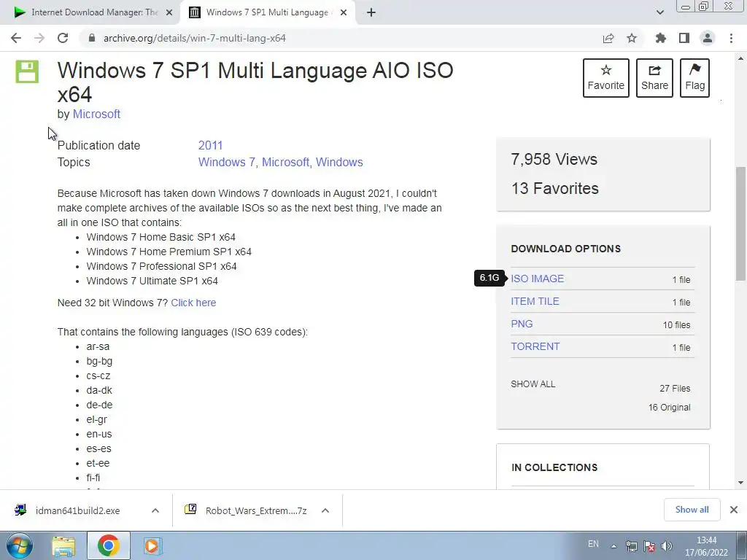Add item to Favorites
This screenshot has height=560, width=747.
pos(606,78)
